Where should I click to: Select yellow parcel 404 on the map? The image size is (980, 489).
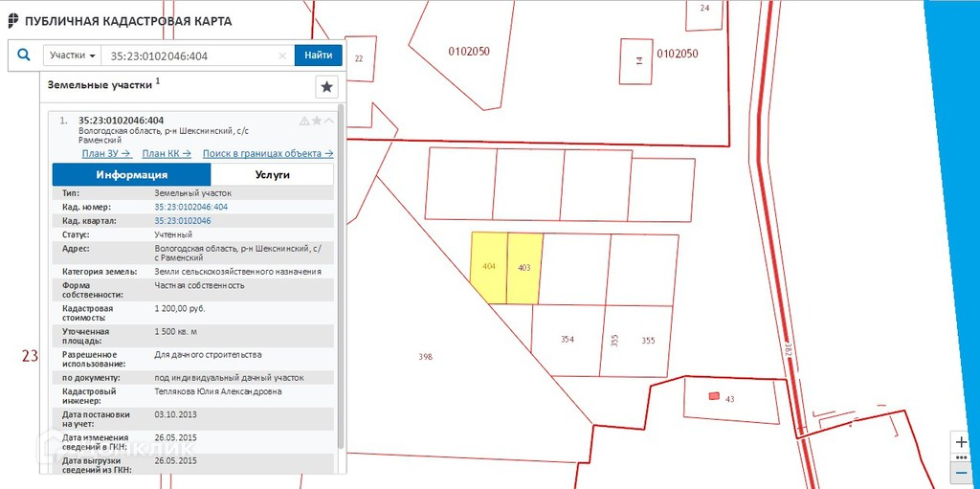pyautogui.click(x=489, y=267)
